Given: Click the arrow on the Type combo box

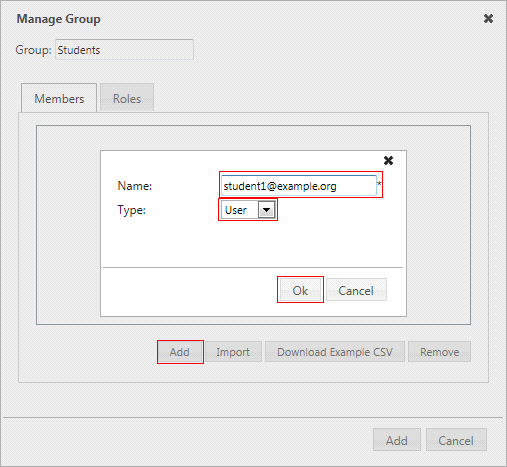Looking at the screenshot, I should 266,210.
